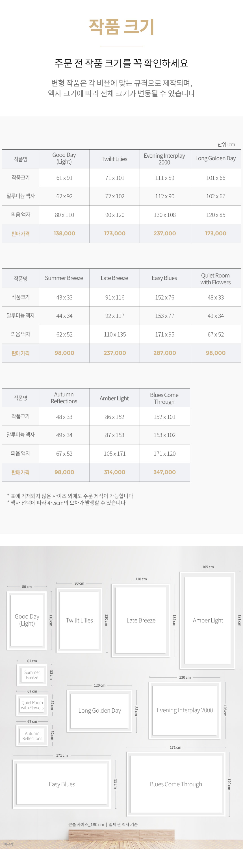The width and height of the screenshot is (243, 868).
Task: Click the Long Golden Day column header
Action: coord(215,159)
